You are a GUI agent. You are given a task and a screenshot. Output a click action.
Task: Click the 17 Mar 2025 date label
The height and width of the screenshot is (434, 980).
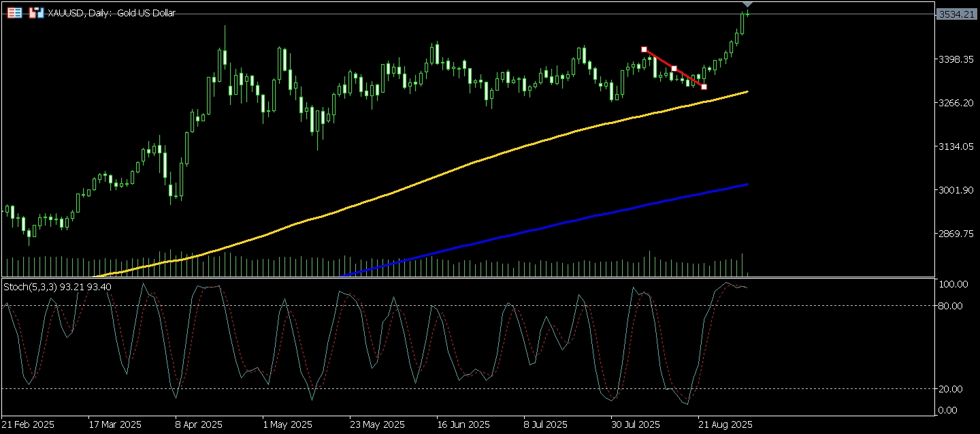pos(116,424)
